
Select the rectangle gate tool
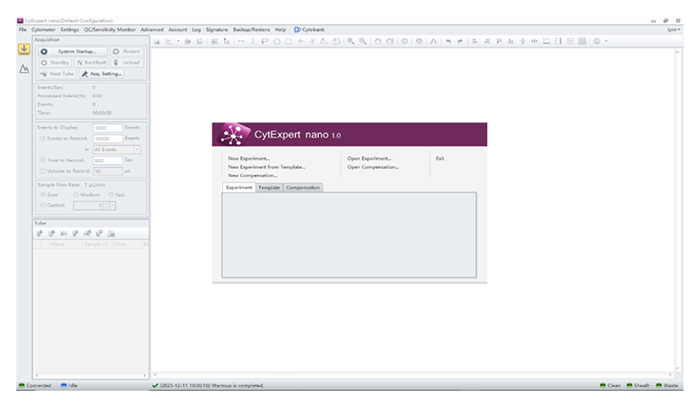(288, 42)
